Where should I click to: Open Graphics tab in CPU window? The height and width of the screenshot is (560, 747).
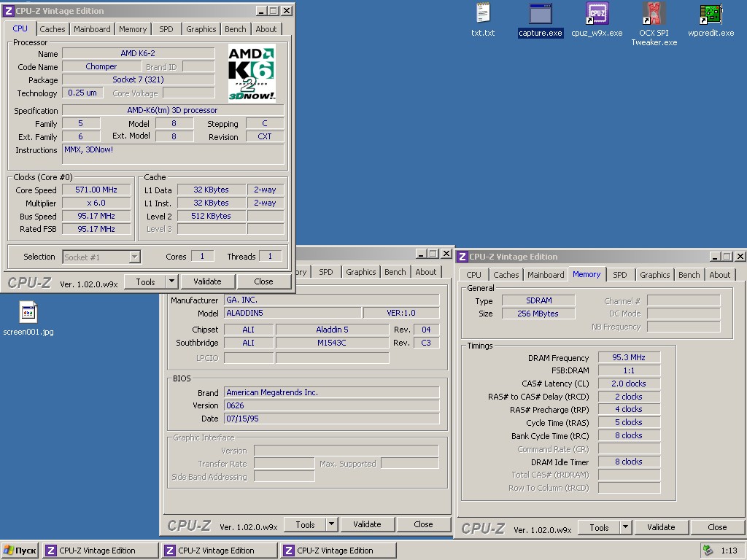pyautogui.click(x=201, y=29)
